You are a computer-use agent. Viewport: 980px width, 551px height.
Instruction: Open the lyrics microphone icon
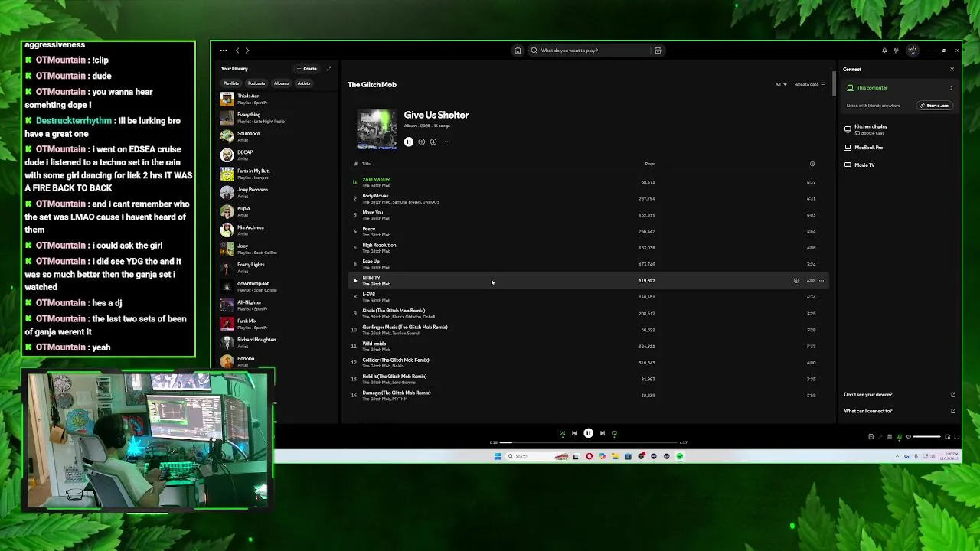tap(880, 436)
